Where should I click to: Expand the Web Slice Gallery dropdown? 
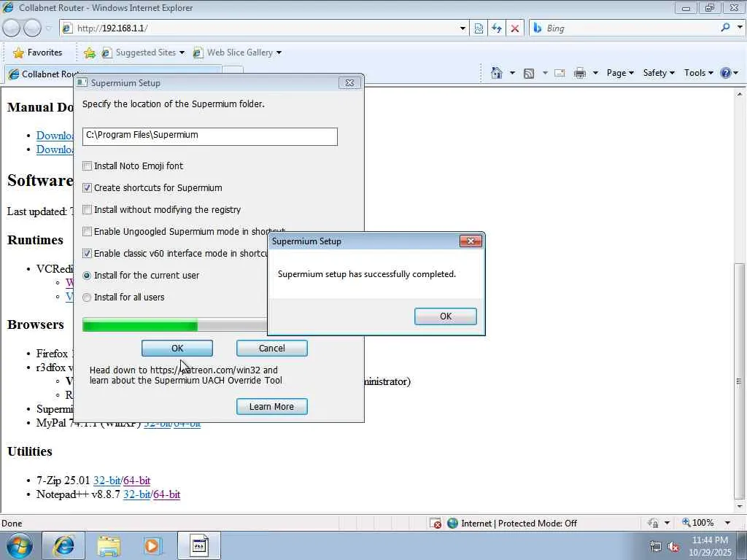[279, 52]
